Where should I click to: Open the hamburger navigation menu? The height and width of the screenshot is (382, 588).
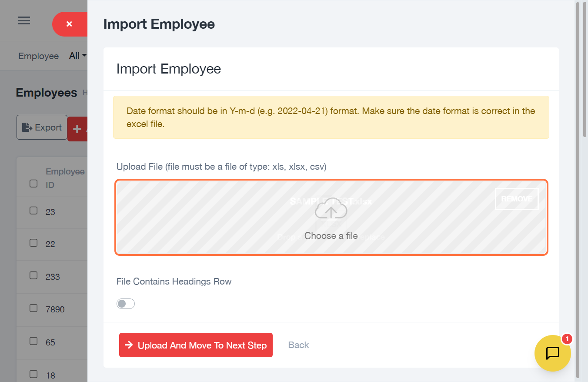(24, 20)
